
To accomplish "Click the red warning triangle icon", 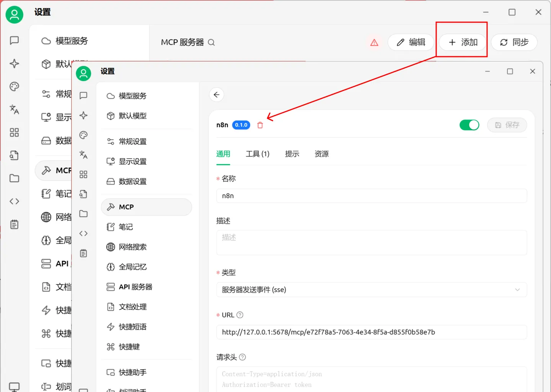I will (374, 42).
